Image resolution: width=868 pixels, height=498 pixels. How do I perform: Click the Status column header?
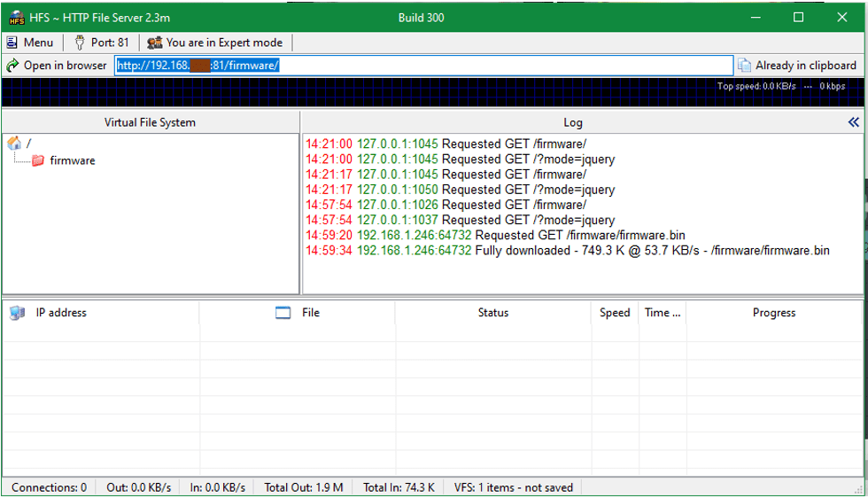tap(492, 313)
